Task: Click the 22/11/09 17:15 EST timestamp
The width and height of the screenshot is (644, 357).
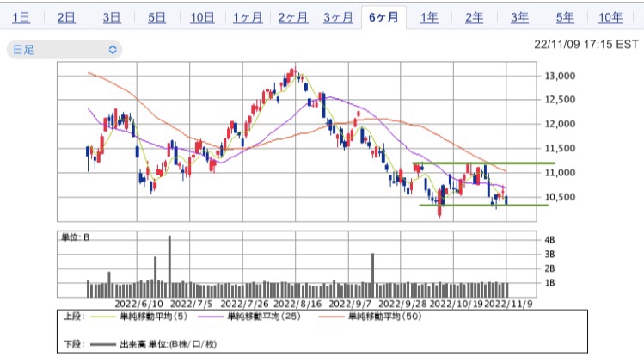Action: [x=586, y=45]
